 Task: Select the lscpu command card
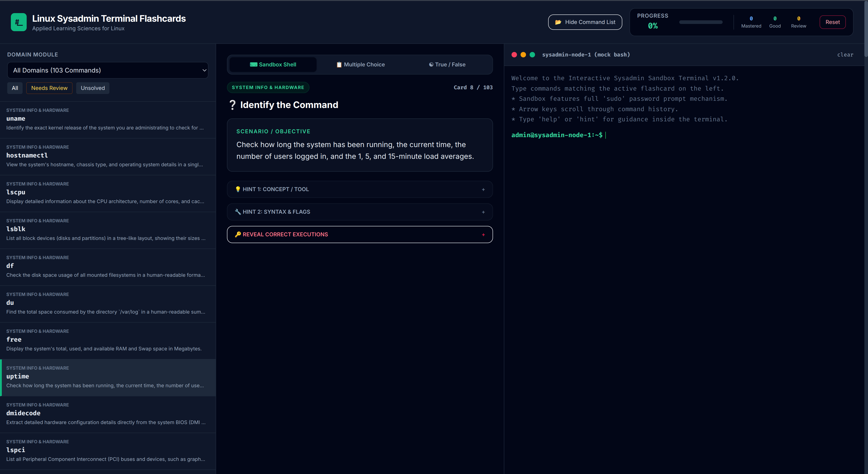[x=108, y=193]
